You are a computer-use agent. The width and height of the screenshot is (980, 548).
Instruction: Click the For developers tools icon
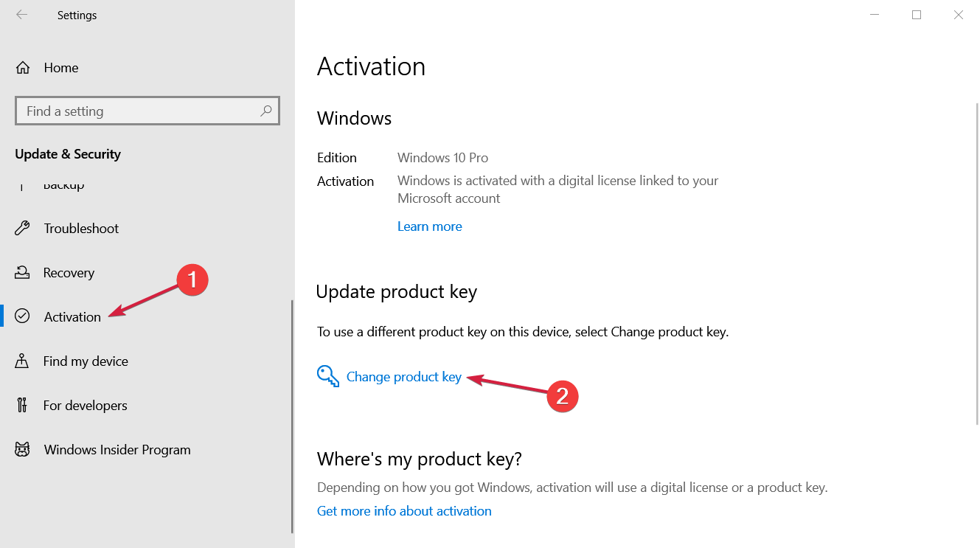22,405
